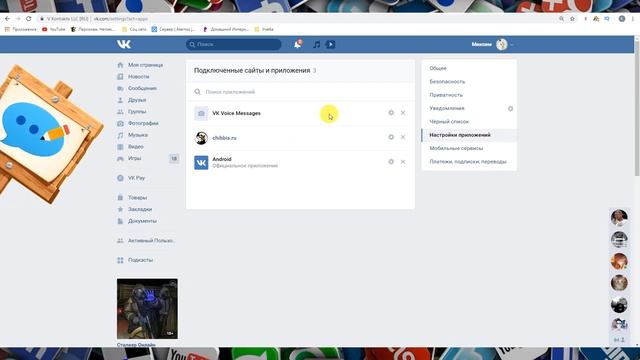Screen dimensions: 640x360
Task: Open the top friend avatar in chat sidebar
Action: pyautogui.click(x=619, y=218)
